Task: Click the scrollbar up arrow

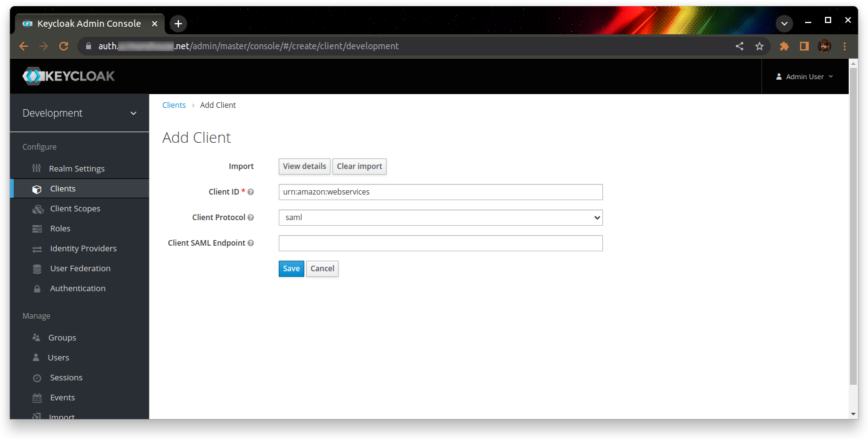Action: [854, 63]
